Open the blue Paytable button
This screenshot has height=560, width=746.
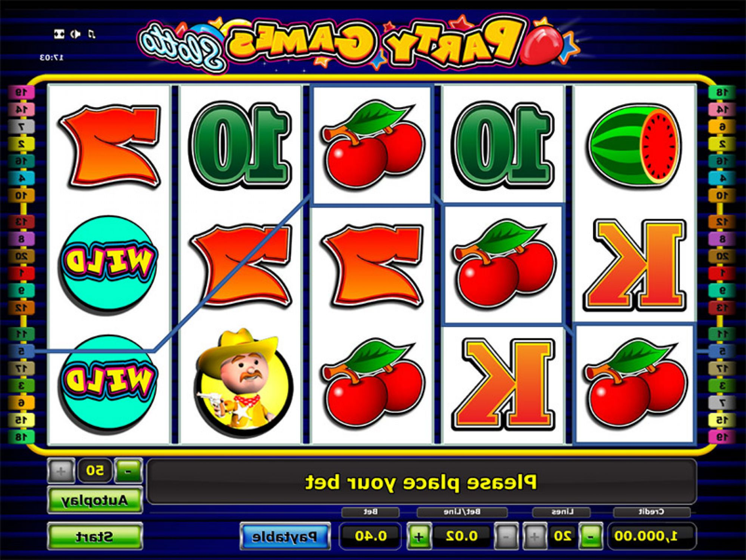285,536
